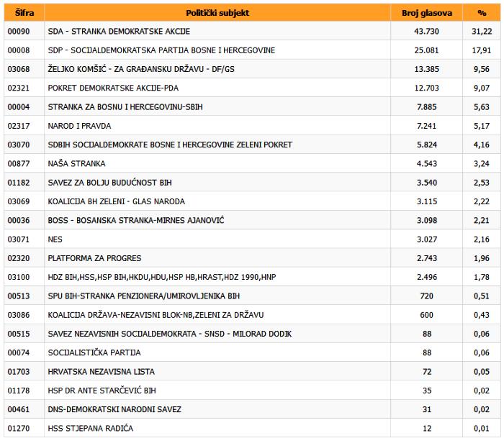This screenshot has width=504, height=438.
Task: Click the Politički subjekt column header
Action: pyautogui.click(x=217, y=13)
